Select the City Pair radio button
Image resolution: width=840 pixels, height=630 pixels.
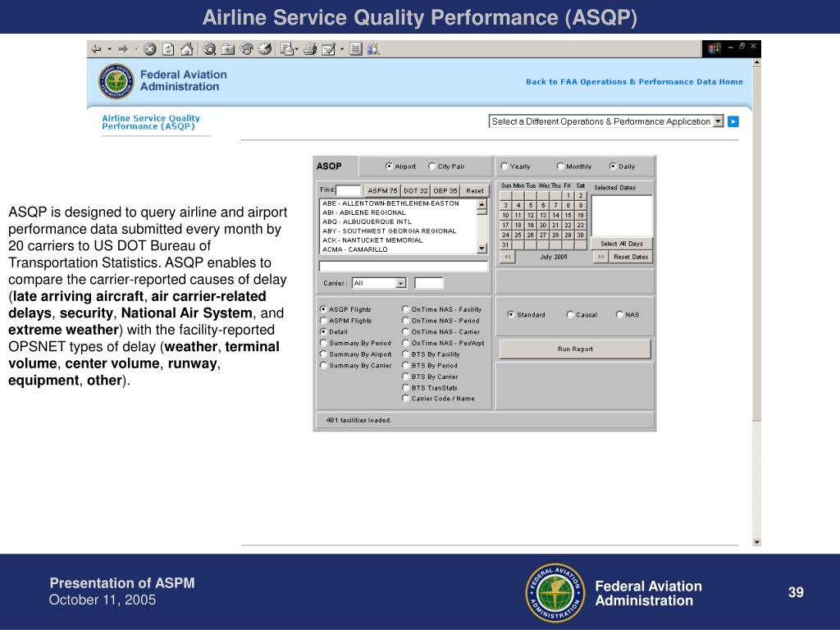pyautogui.click(x=432, y=167)
